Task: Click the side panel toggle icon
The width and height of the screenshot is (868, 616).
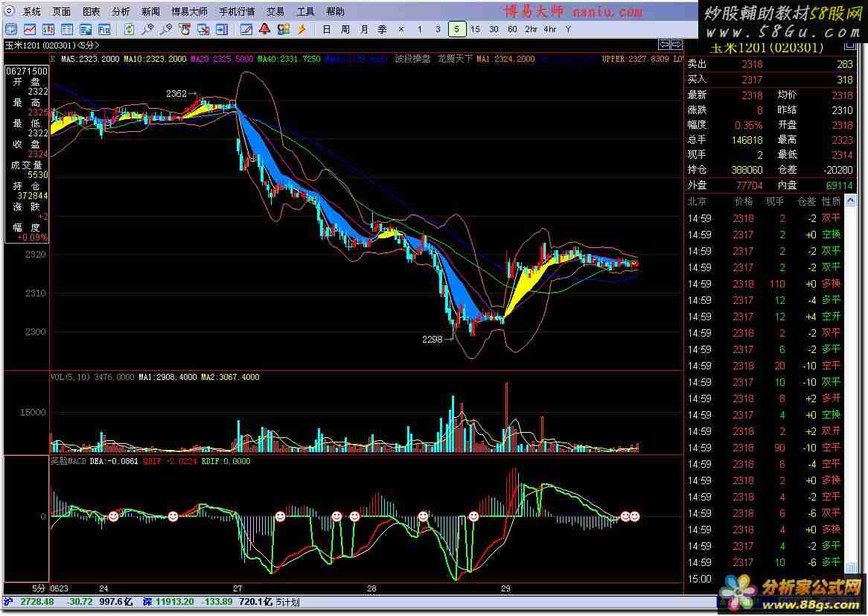Action: click(x=222, y=29)
